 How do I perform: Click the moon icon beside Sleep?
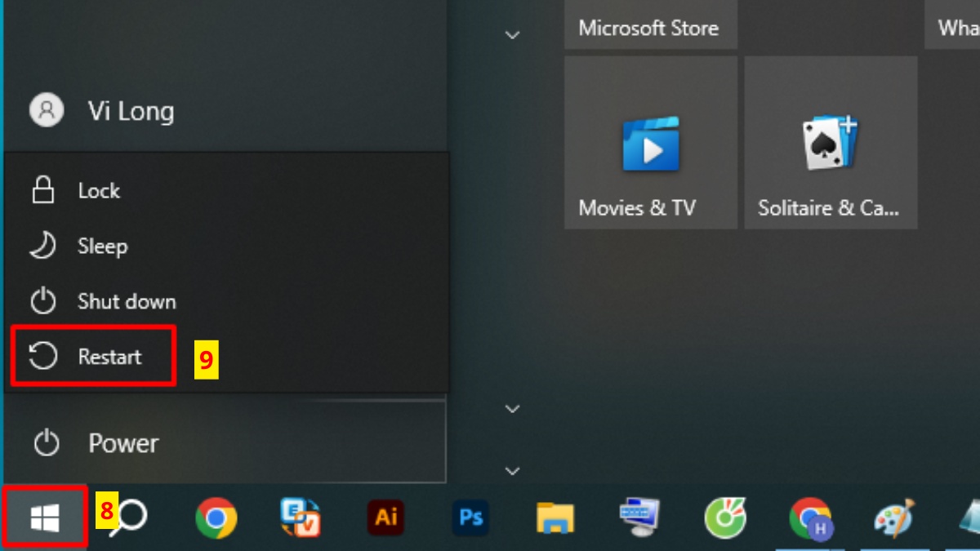[x=42, y=247]
